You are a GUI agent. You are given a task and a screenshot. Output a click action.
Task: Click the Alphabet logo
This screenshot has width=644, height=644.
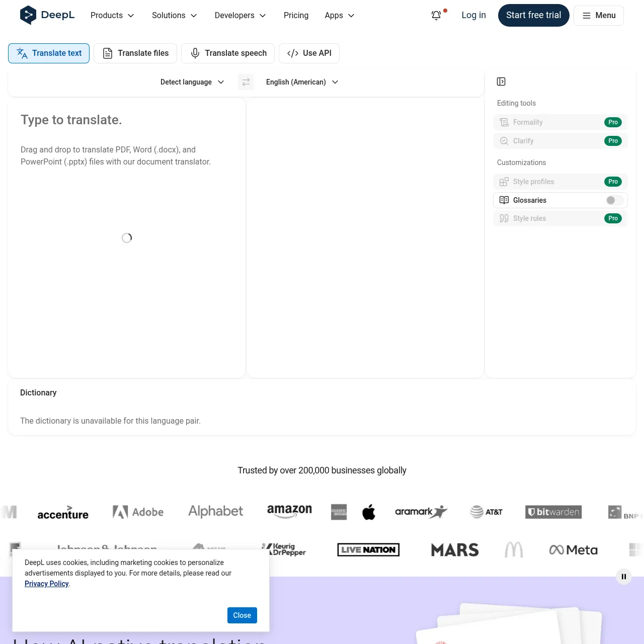215,511
